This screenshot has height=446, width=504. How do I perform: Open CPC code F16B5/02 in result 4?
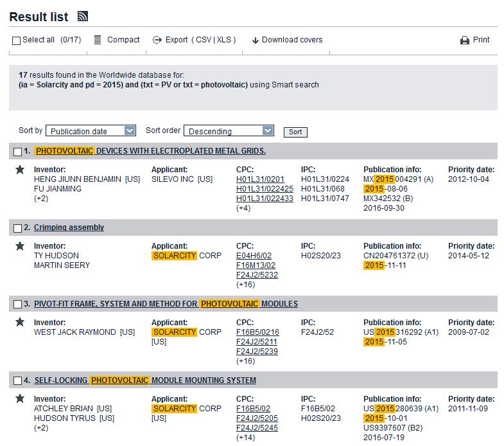pyautogui.click(x=253, y=409)
